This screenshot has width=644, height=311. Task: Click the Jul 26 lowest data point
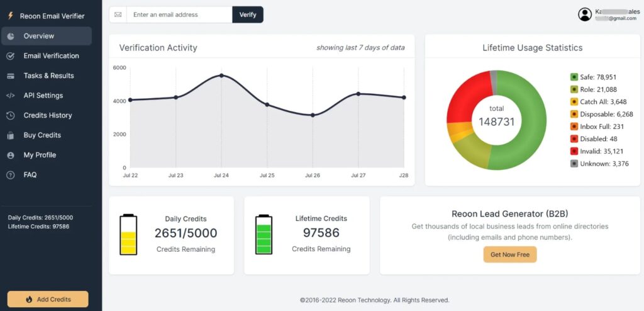pyautogui.click(x=313, y=115)
